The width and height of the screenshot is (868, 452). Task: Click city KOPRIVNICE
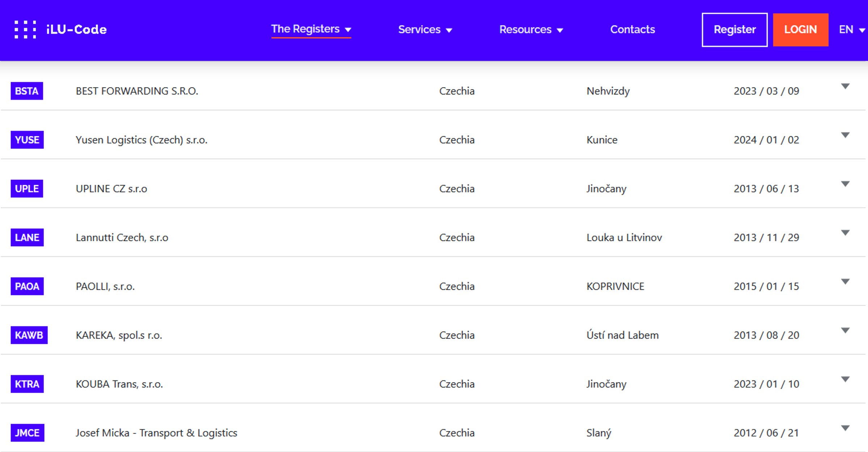click(615, 286)
